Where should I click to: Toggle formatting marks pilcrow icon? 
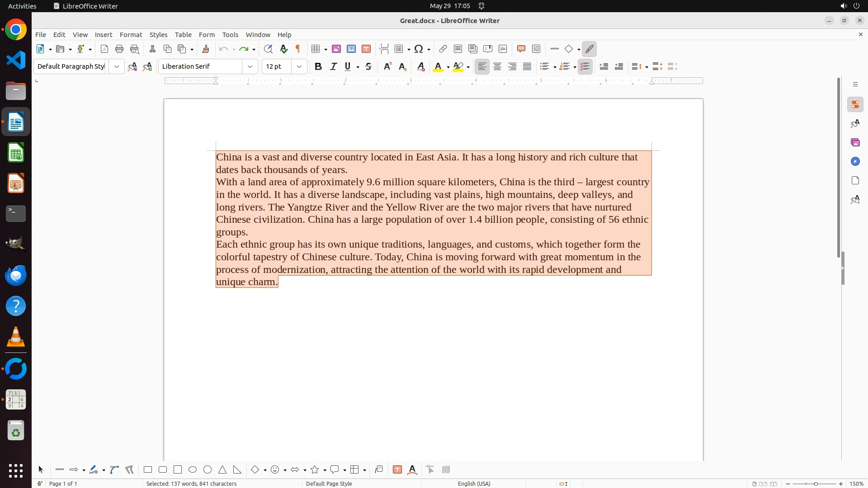298,49
